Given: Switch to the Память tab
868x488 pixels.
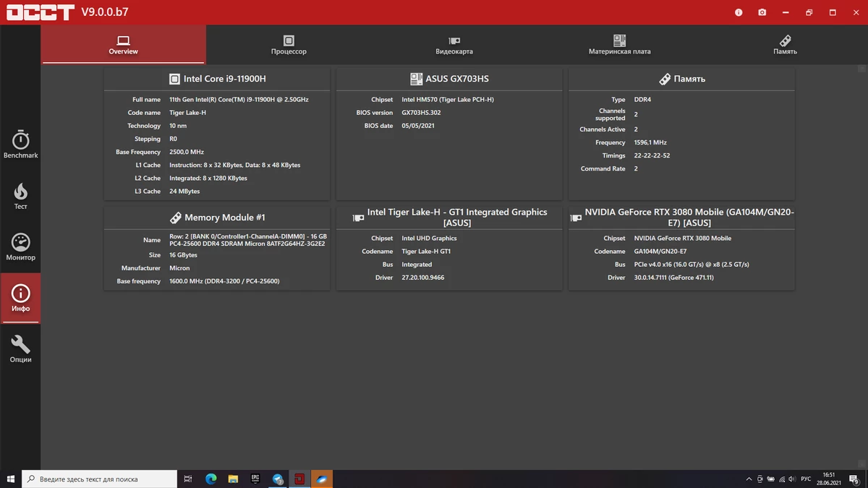Looking at the screenshot, I should (785, 45).
